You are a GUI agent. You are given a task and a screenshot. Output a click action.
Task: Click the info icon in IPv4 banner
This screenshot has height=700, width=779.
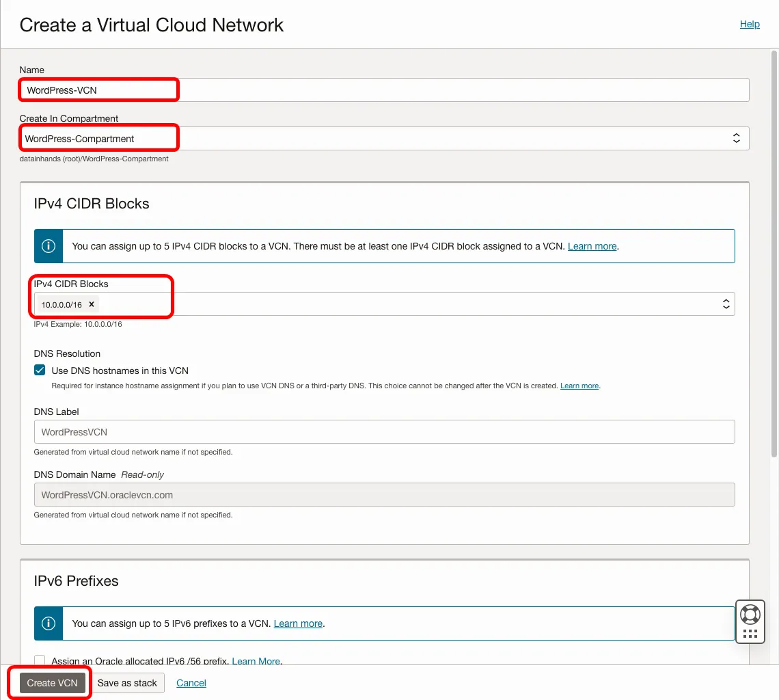pyautogui.click(x=49, y=246)
